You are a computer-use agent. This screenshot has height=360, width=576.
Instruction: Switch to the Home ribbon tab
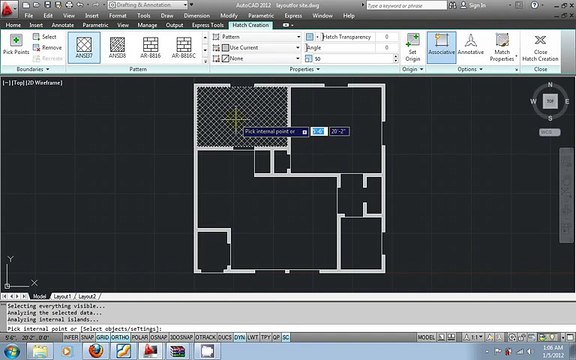(13, 25)
